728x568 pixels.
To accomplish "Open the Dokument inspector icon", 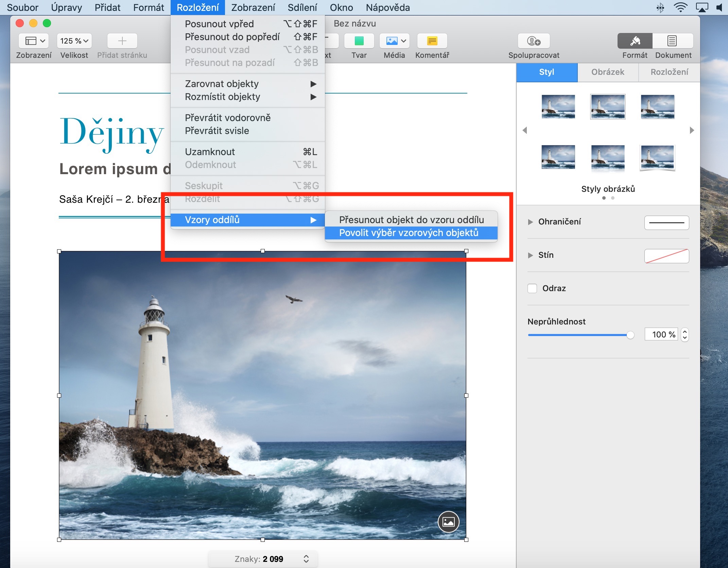I will point(672,41).
